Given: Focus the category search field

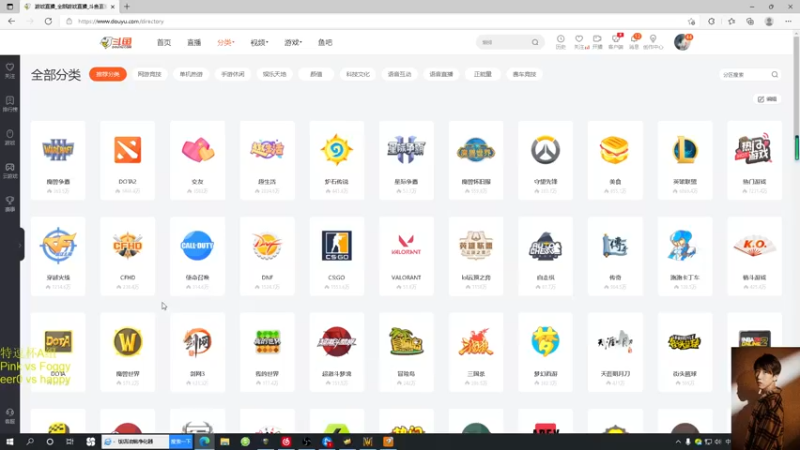Looking at the screenshot, I should pyautogui.click(x=749, y=74).
